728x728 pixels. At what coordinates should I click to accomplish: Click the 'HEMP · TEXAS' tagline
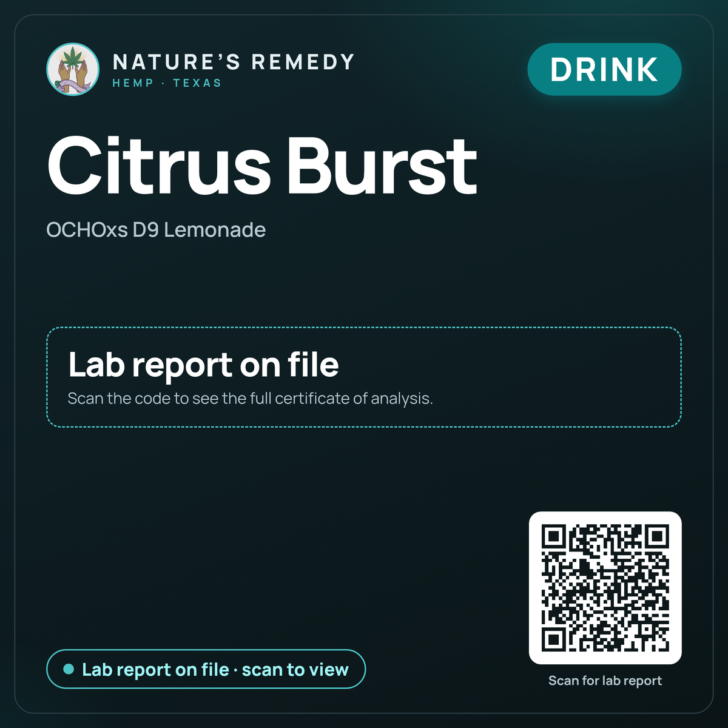pos(167,83)
